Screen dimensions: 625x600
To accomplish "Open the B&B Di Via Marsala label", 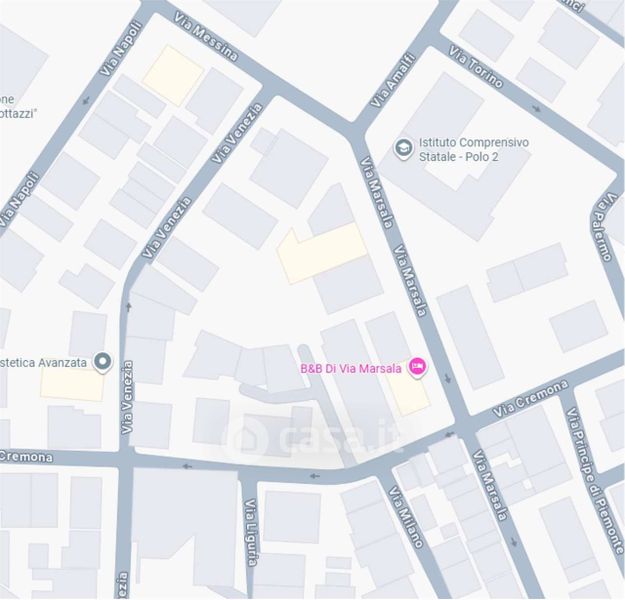I will 351,368.
